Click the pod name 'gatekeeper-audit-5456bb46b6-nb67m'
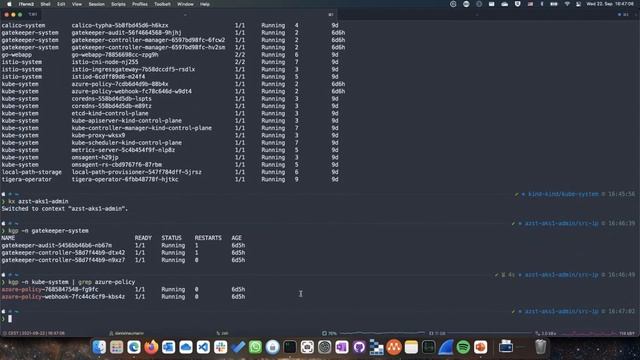The image size is (640, 360). coord(56,245)
